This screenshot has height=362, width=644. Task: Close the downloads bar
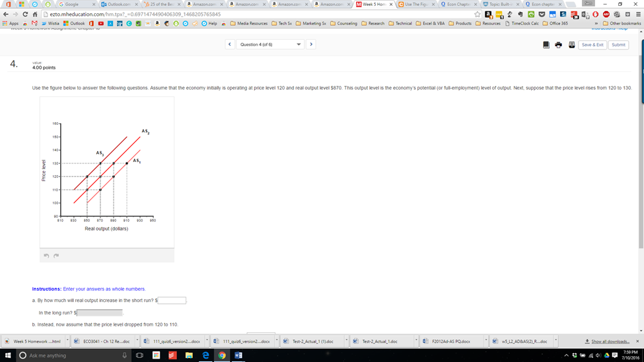(x=637, y=341)
